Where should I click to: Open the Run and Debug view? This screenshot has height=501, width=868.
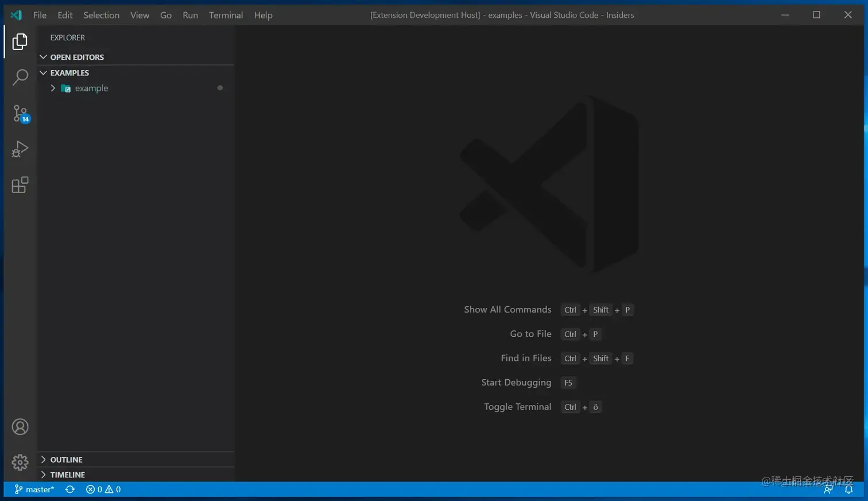coord(20,149)
